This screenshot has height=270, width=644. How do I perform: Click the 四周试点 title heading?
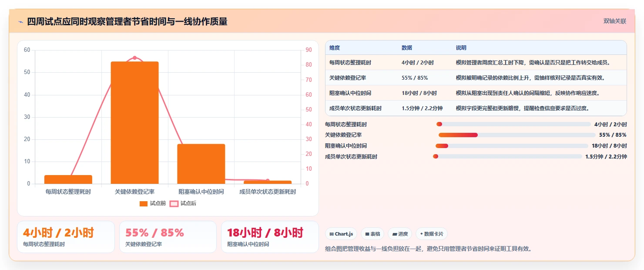[127, 21]
